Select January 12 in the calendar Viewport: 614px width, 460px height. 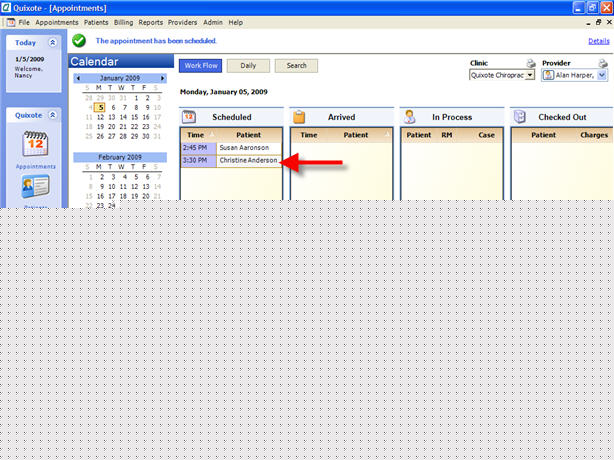100,117
